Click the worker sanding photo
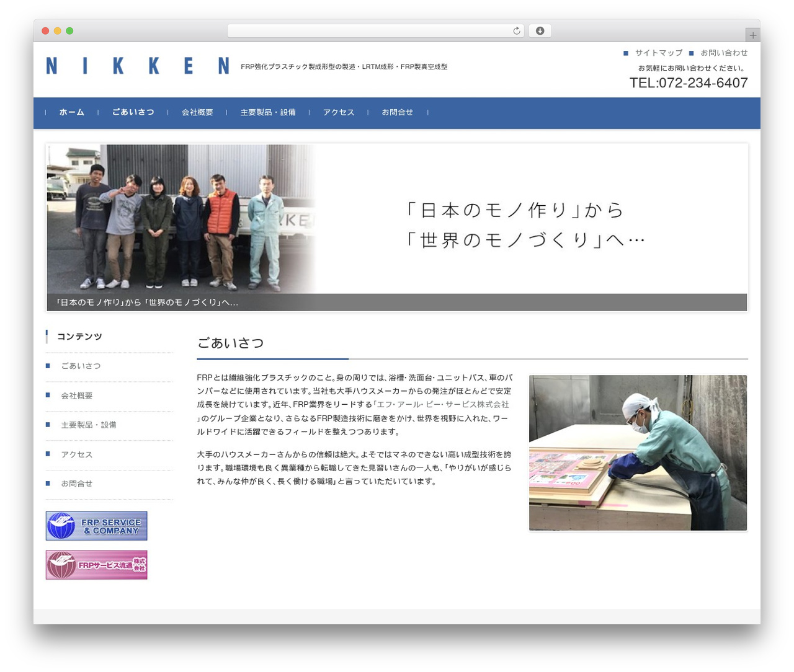This screenshot has height=672, width=794. [x=638, y=453]
